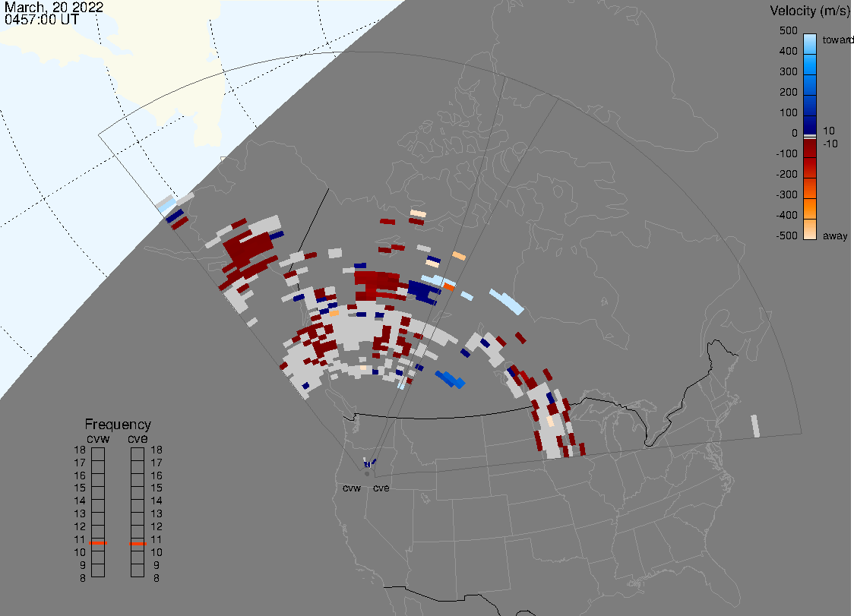Click the -200 label on velocity scale

[x=786, y=174]
